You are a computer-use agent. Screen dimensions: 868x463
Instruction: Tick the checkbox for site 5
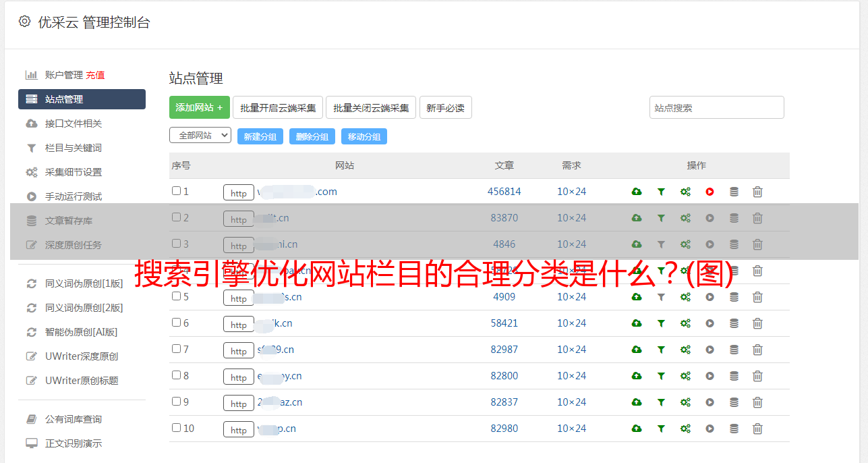pyautogui.click(x=176, y=296)
